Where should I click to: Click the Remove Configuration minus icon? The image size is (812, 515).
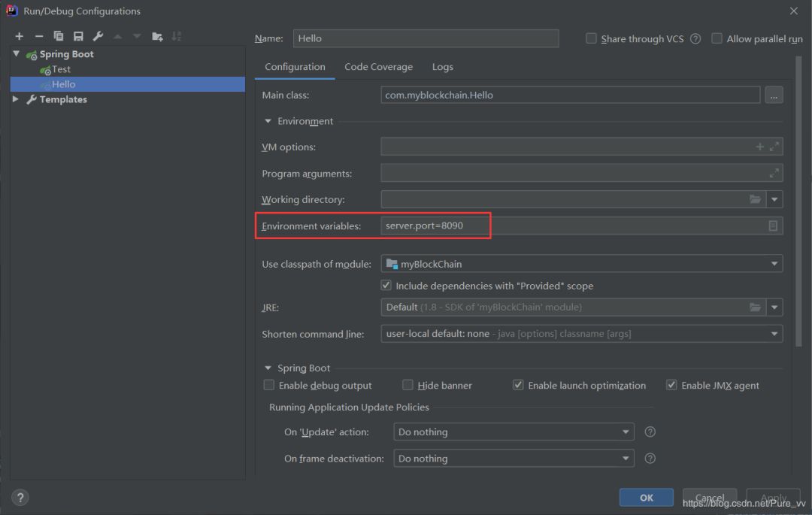pos(39,36)
